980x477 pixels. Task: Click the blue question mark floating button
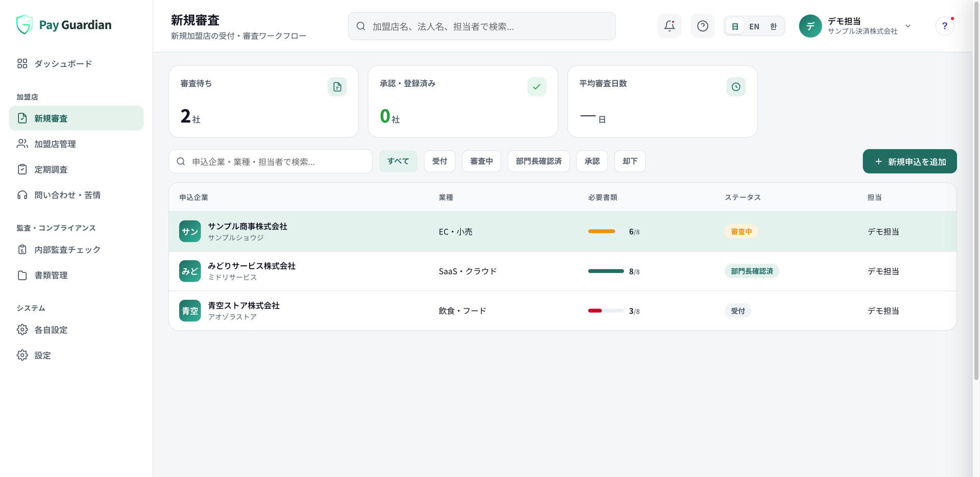(945, 26)
